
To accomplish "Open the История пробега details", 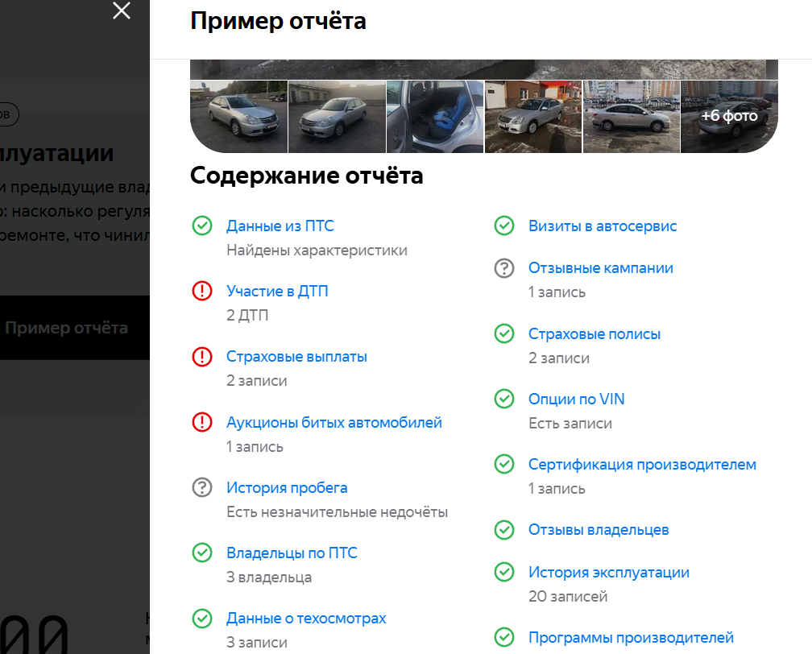I will tap(288, 488).
